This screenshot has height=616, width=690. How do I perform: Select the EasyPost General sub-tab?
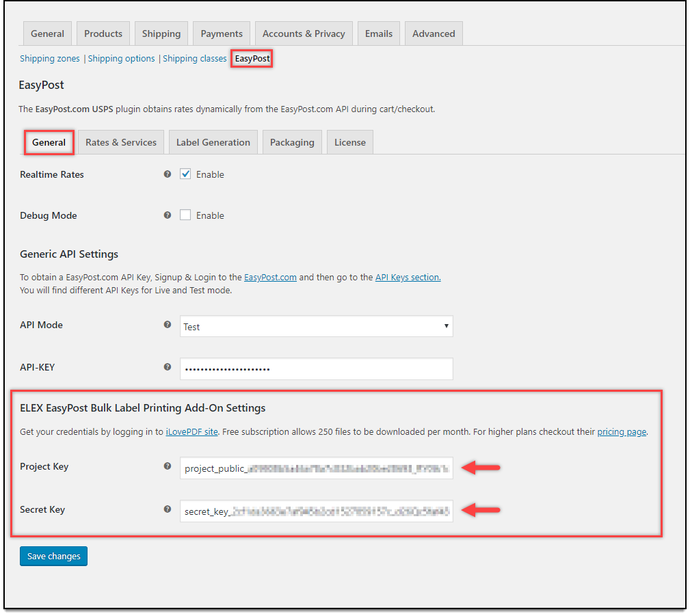tap(49, 143)
